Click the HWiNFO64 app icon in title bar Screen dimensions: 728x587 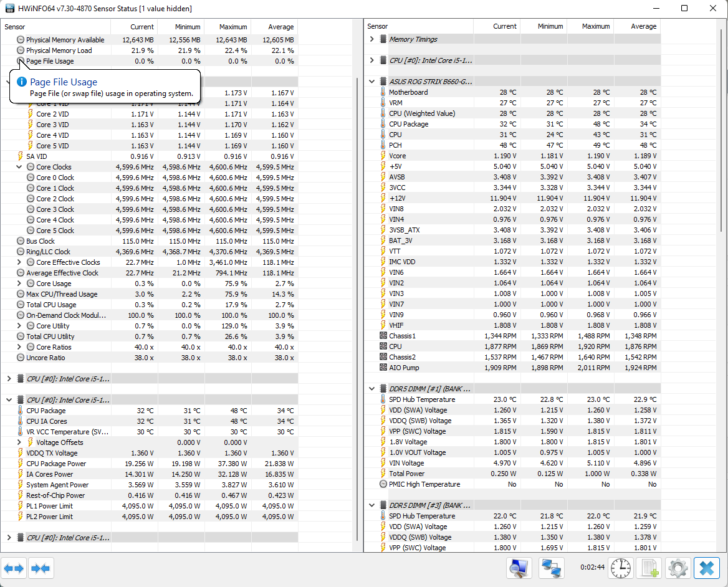tap(10, 8)
